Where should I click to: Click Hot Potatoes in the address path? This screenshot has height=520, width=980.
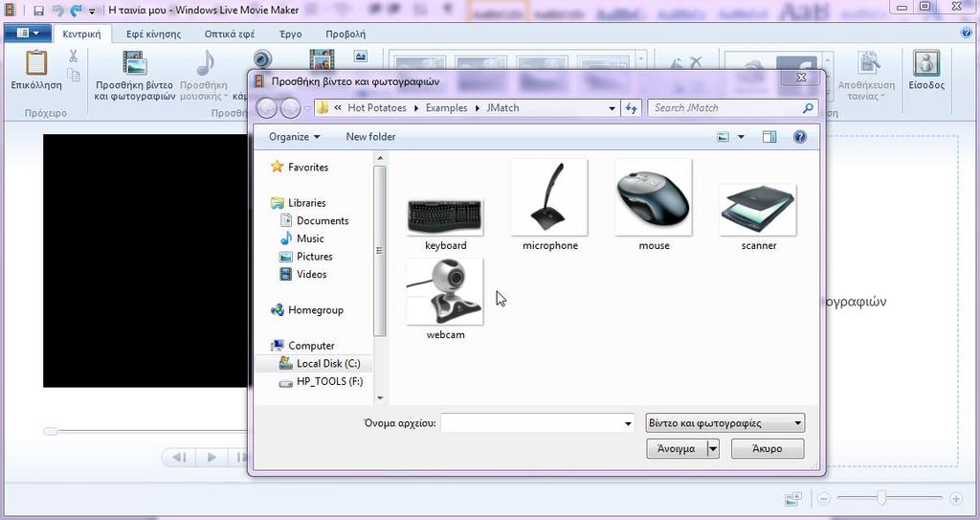(377, 107)
